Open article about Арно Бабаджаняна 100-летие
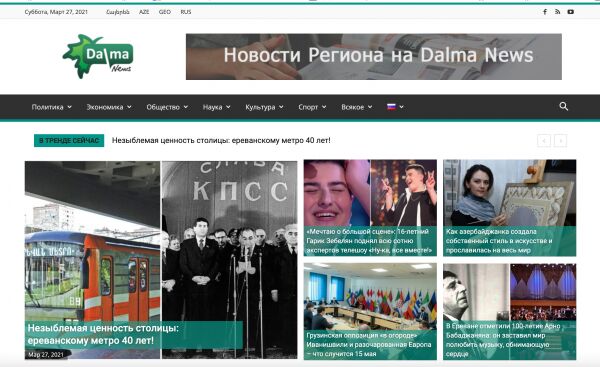This screenshot has width=600, height=367. click(503, 340)
